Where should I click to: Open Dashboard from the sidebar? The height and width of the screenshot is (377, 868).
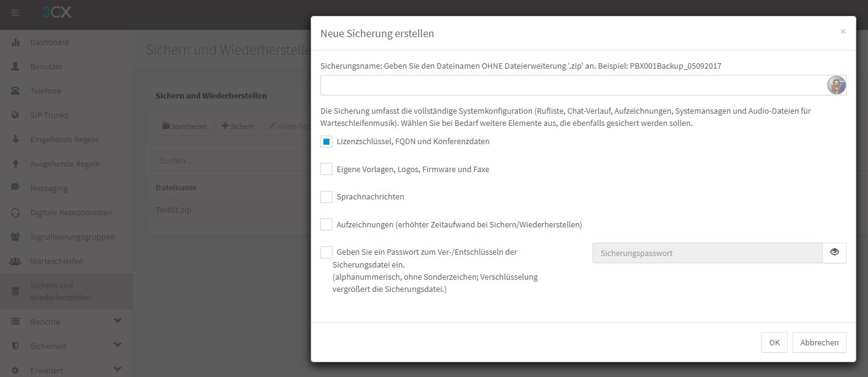[49, 42]
